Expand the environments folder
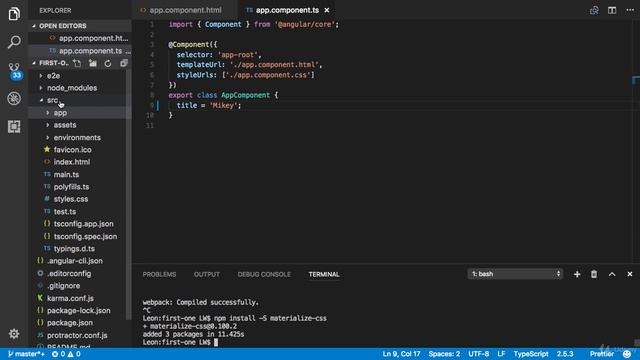 click(77, 138)
